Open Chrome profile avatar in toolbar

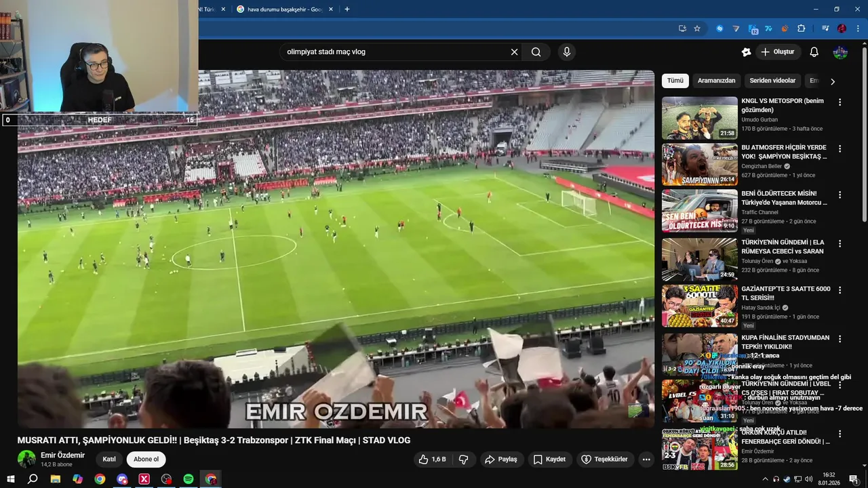pos(842,28)
